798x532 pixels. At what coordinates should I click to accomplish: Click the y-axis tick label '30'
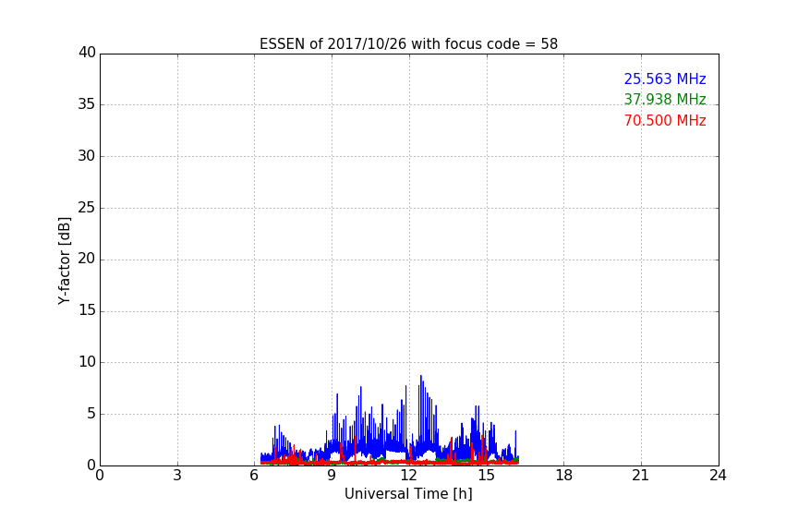click(87, 156)
